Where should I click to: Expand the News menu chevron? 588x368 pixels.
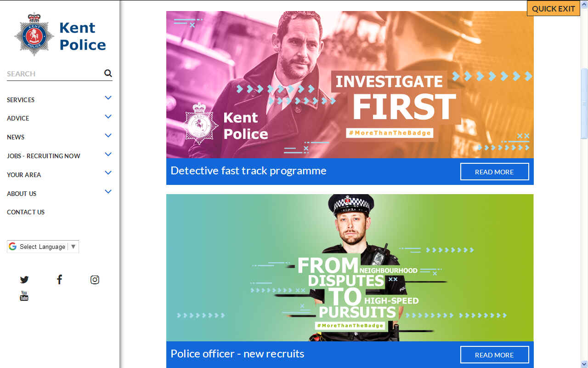tap(108, 135)
